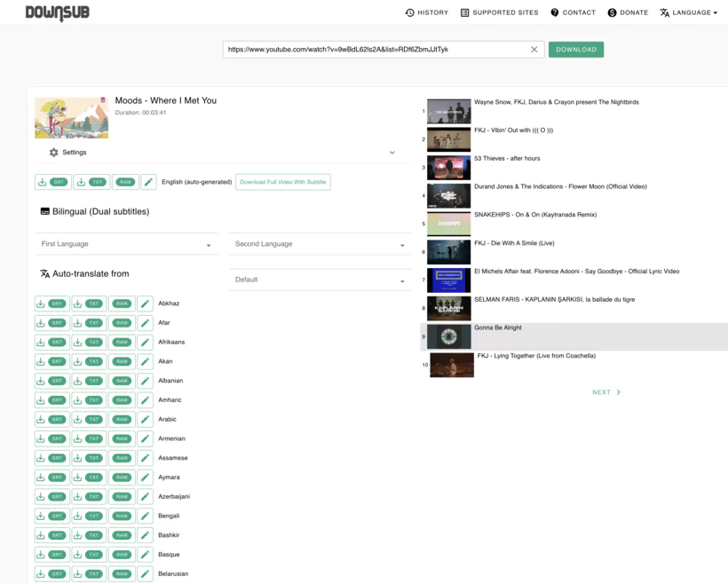The height and width of the screenshot is (584, 728).
Task: Download Arabic SRT subtitle
Action: [52, 420]
